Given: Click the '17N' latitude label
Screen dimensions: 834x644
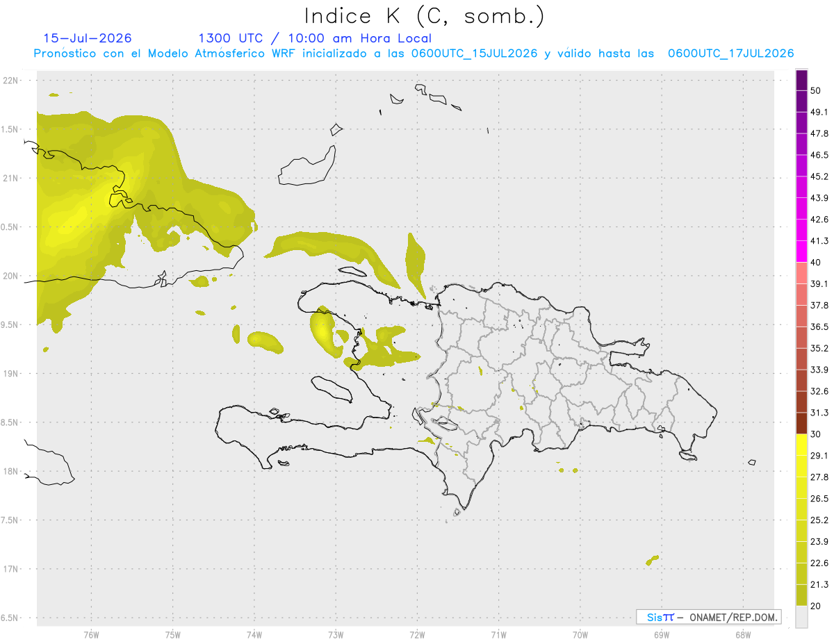Looking at the screenshot, I should (x=10, y=569).
